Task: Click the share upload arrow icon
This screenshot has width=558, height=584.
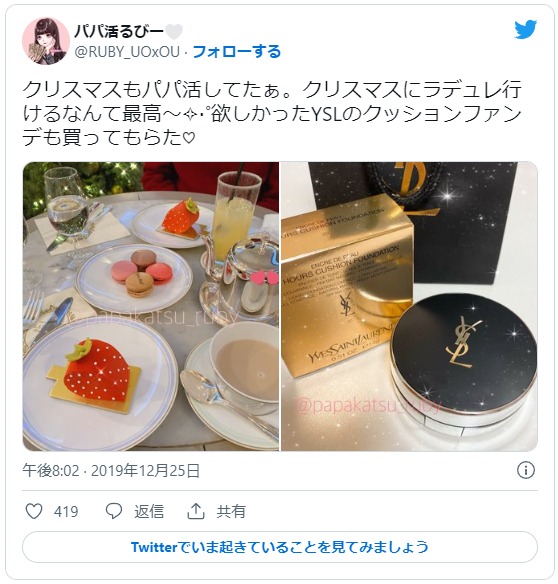Action: (x=196, y=511)
